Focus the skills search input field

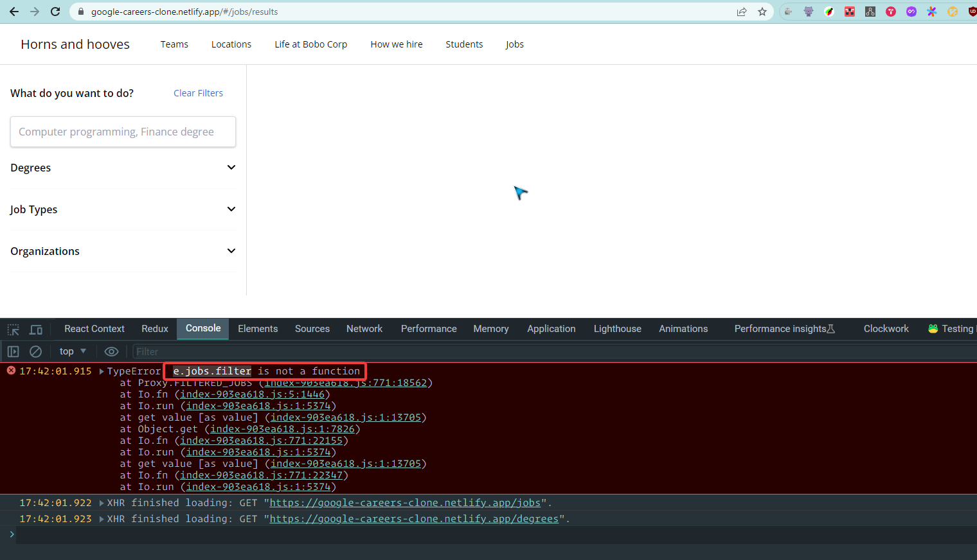coord(123,132)
